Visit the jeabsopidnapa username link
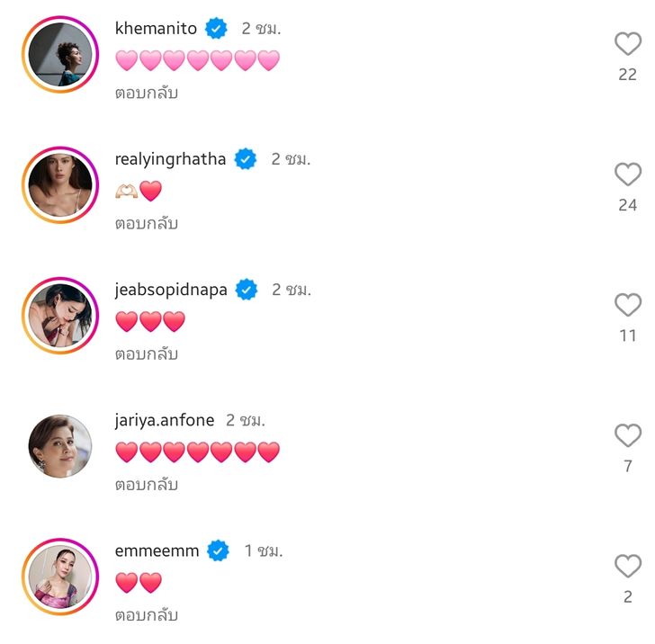 (171, 290)
